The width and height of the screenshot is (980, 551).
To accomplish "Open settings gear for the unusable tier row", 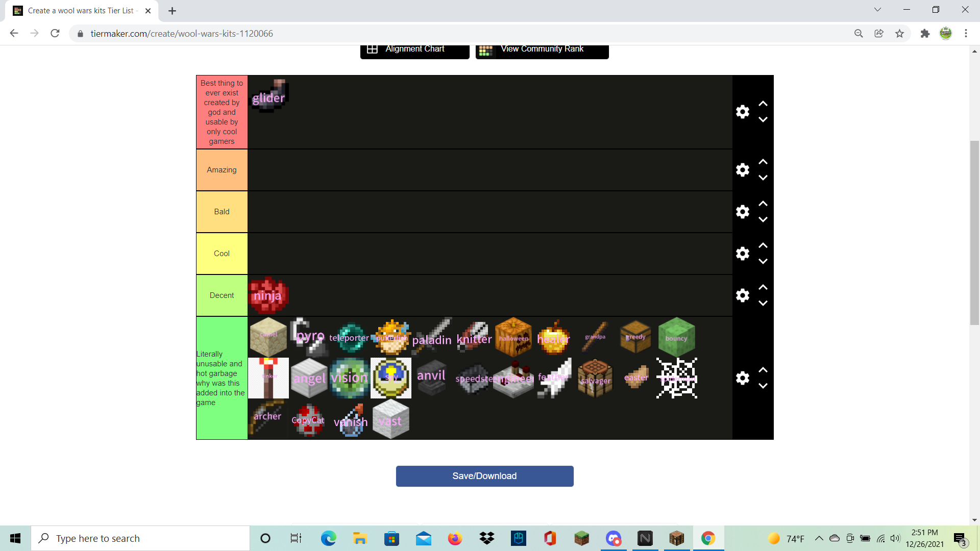I will (x=743, y=378).
